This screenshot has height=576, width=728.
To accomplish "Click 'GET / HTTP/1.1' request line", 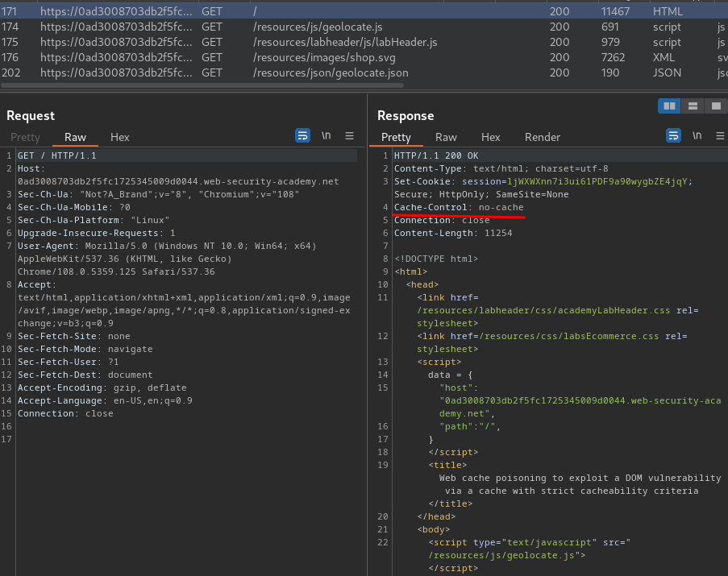I will [x=57, y=155].
